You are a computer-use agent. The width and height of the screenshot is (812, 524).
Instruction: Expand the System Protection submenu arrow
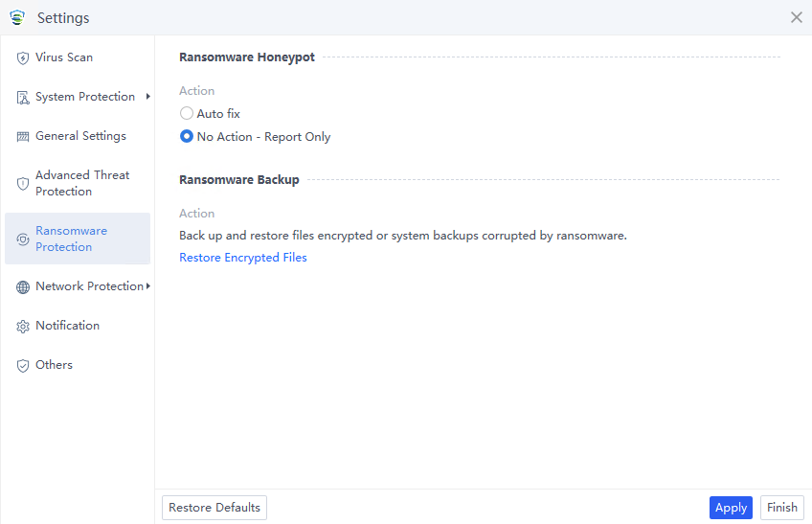point(147,97)
